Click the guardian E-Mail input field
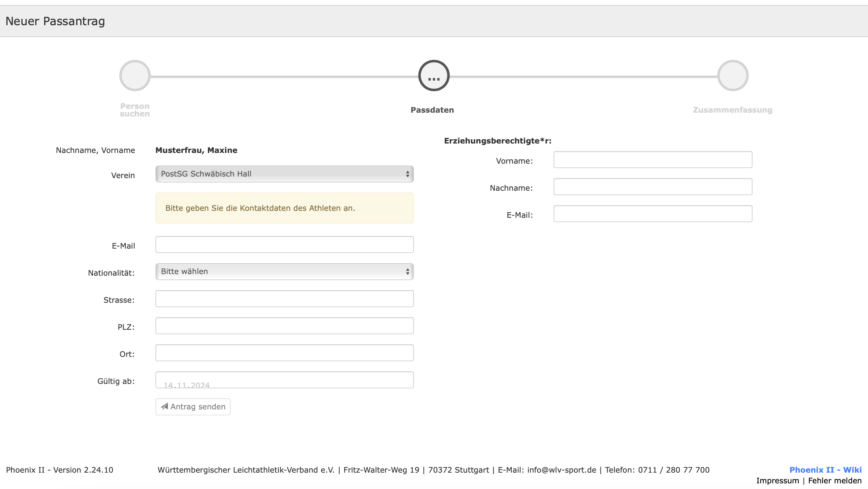Screen dimensions: 868x489 coord(653,214)
